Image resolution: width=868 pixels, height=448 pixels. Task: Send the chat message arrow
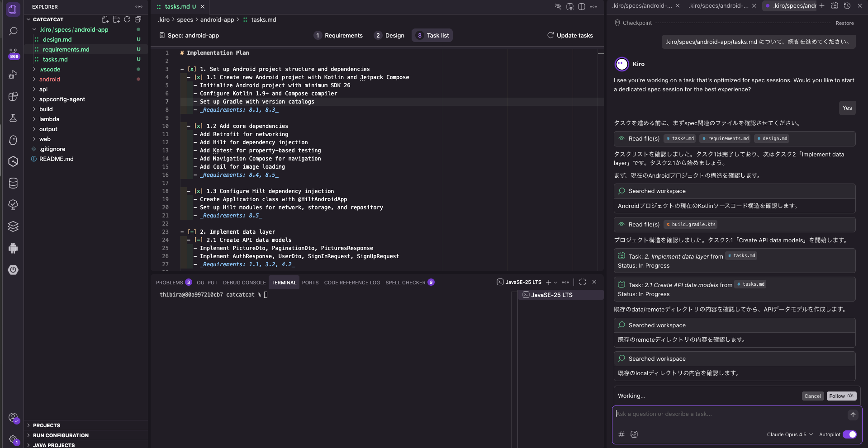tap(853, 415)
